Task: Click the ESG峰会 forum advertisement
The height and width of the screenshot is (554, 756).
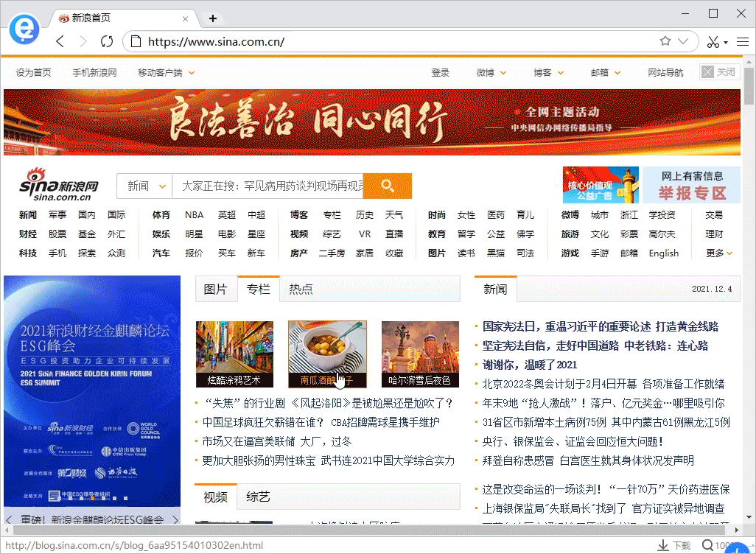Action: point(92,391)
